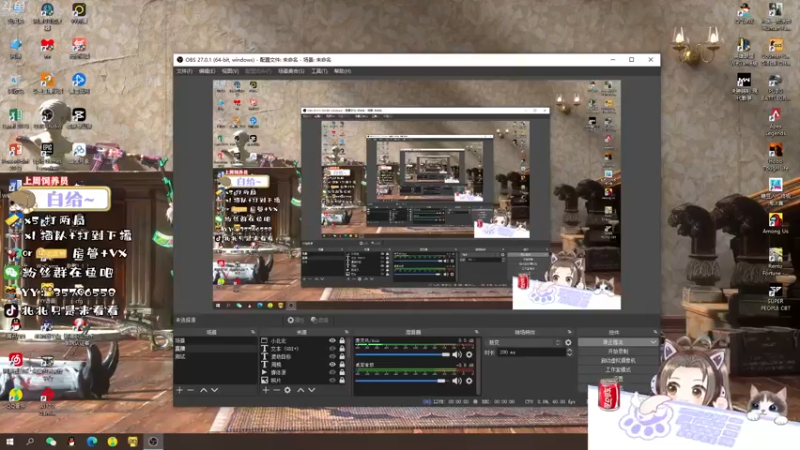800x450 pixels.
Task: Open the 视图(V) menu
Action: [x=230, y=71]
